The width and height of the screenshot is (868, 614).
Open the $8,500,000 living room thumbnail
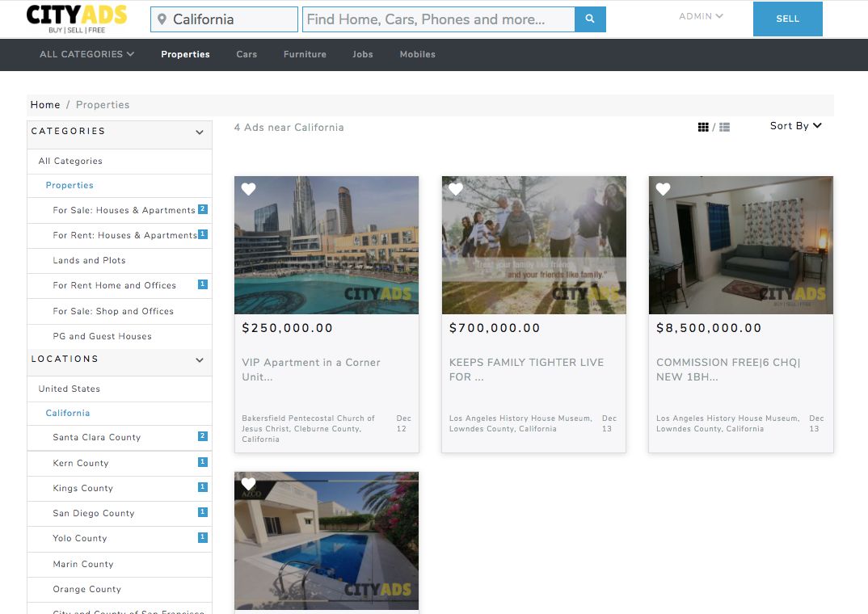(740, 245)
